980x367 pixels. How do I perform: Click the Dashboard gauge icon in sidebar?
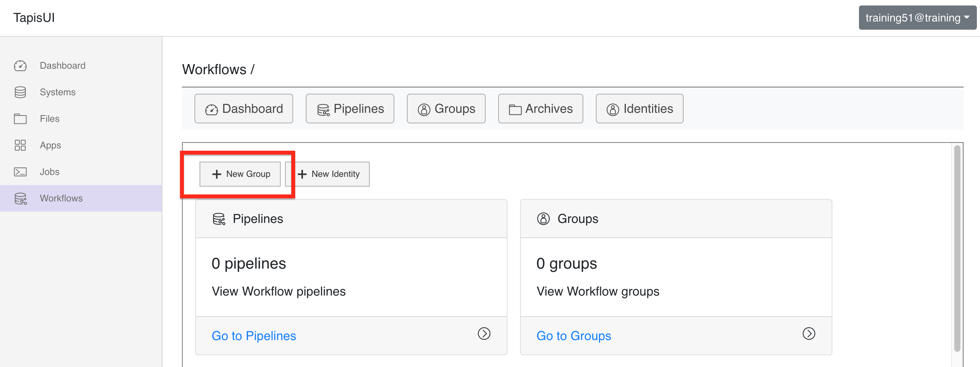click(20, 66)
